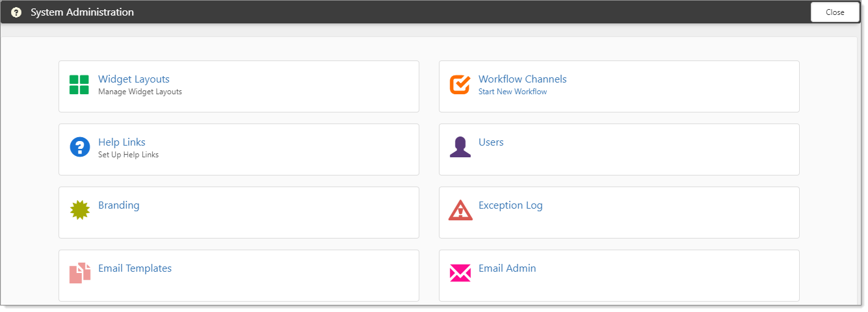
Task: Click the green Widget Layouts grid icon
Action: click(79, 84)
